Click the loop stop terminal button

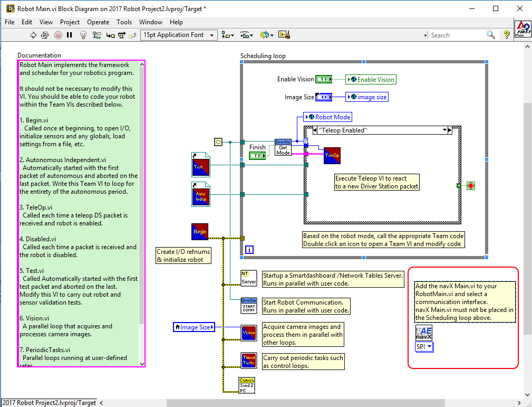tap(471, 185)
